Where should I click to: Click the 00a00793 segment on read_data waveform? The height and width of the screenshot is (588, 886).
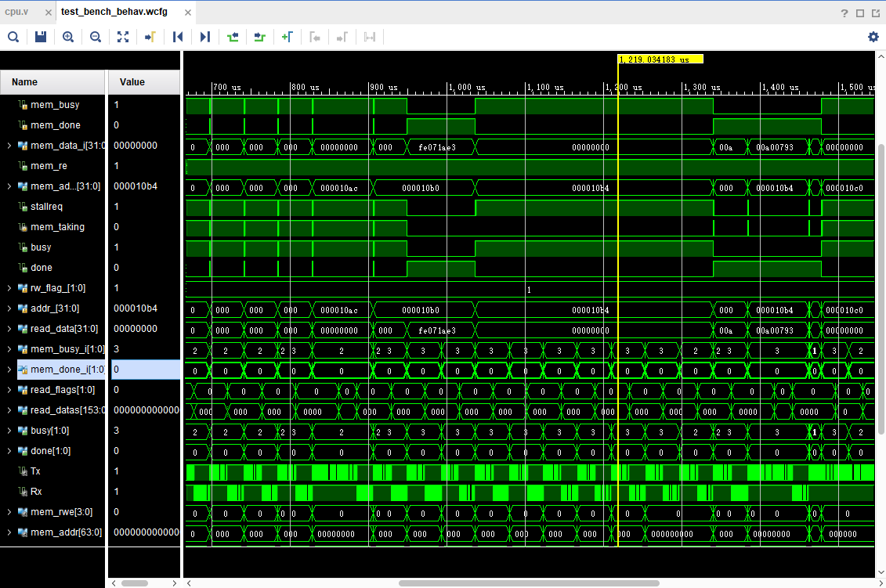[775, 330]
